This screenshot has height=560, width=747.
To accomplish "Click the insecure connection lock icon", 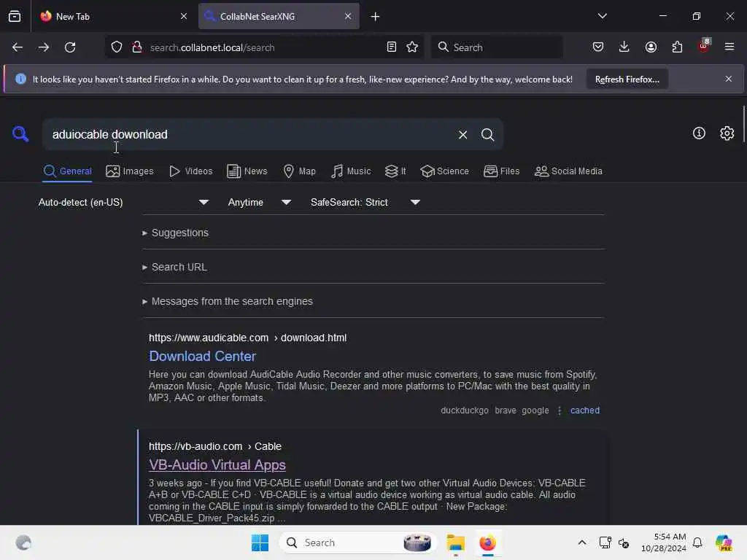I will coord(137,47).
